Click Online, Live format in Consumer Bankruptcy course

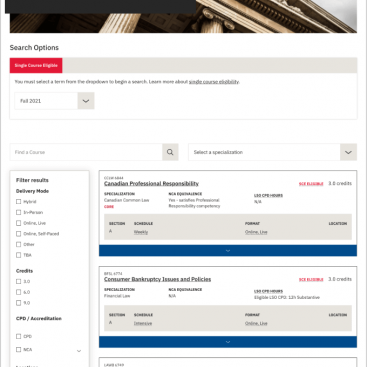pyautogui.click(x=256, y=323)
